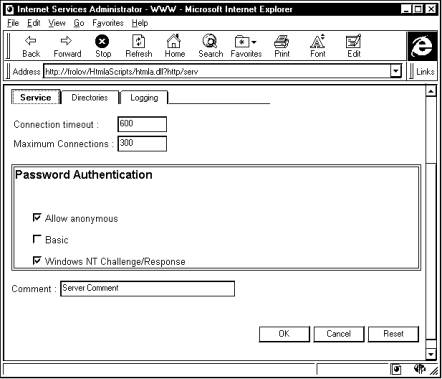This screenshot has width=442, height=379.
Task: Open the Favorites toolbar folder icon
Action: click(246, 46)
